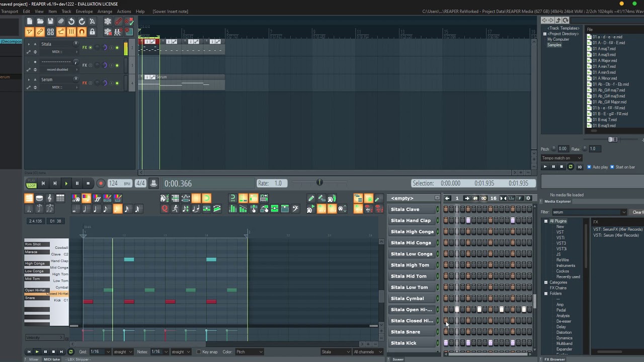Screen dimensions: 644x362
Task: Open FX for the Serum track
Action: (x=85, y=83)
